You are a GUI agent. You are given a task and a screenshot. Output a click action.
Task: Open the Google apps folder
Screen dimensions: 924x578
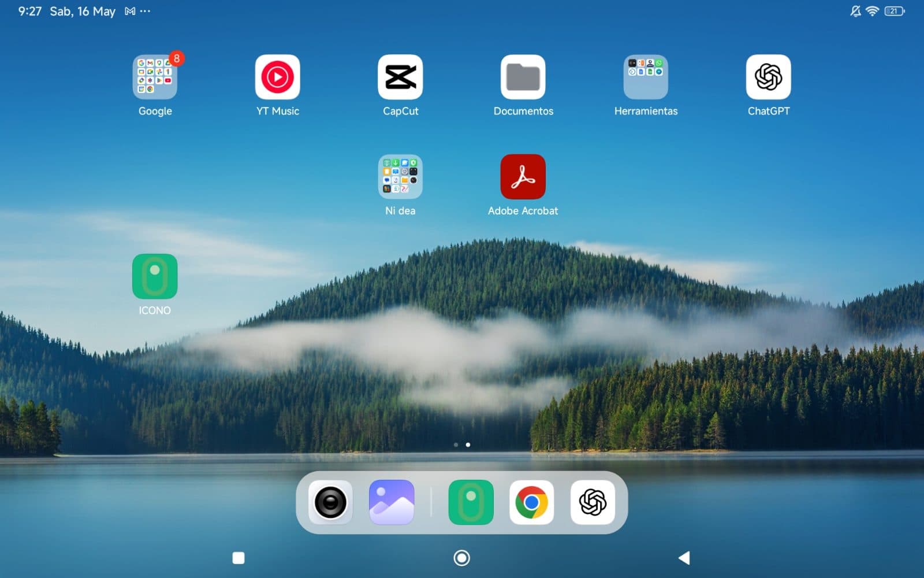155,77
